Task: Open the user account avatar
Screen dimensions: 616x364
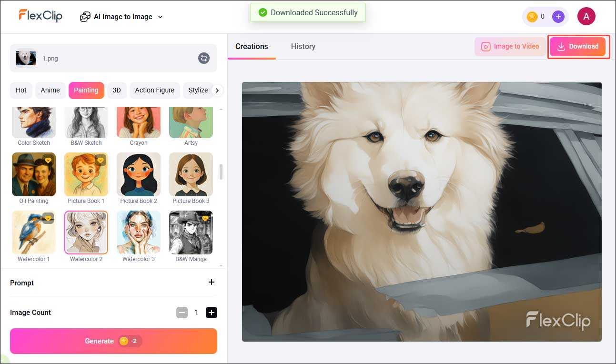Action: click(x=586, y=17)
